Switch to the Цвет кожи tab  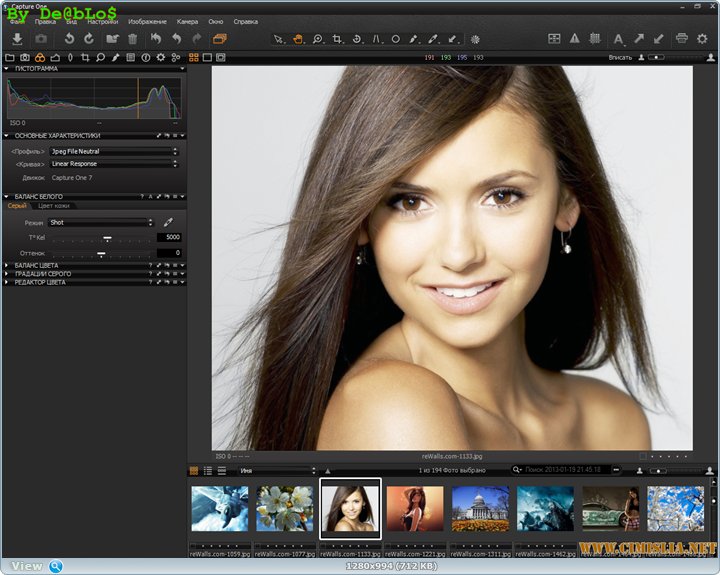tap(56, 206)
